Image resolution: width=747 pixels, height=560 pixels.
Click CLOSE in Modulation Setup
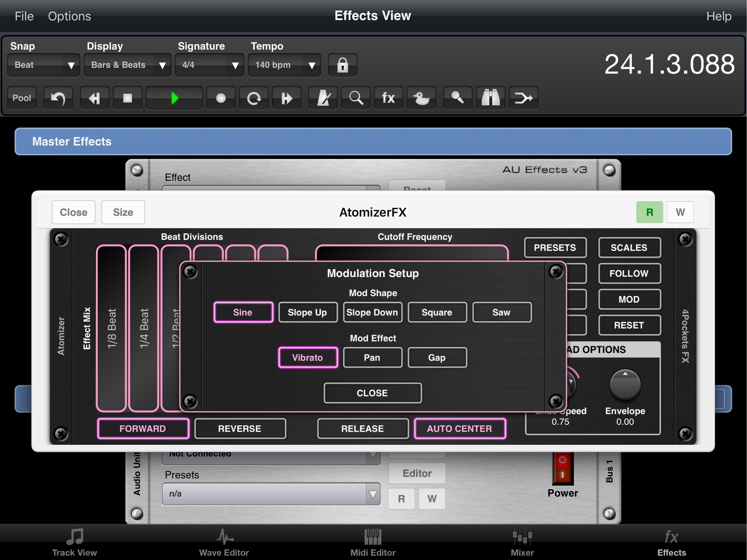point(372,393)
